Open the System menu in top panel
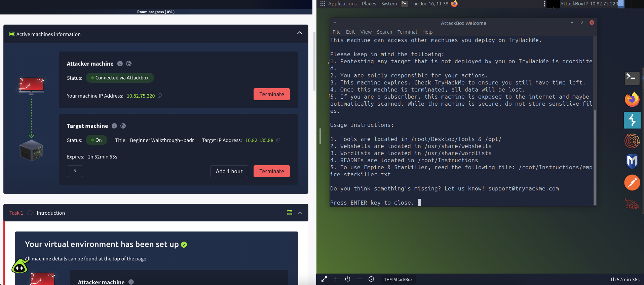Screen dimensions: 644x285 click(x=389, y=4)
